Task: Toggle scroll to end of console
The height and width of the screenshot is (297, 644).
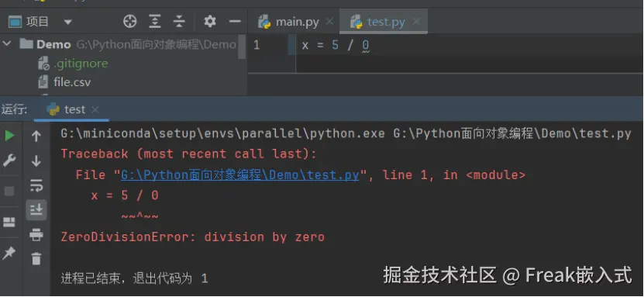Action: pyautogui.click(x=36, y=210)
